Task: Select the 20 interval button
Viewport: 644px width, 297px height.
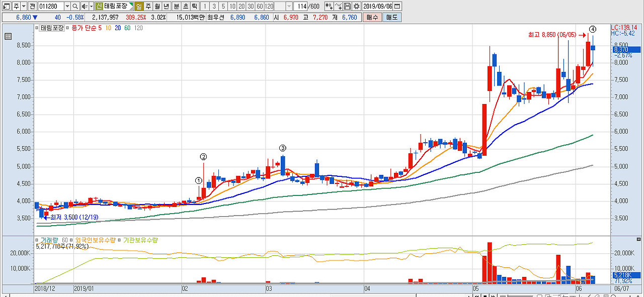Action: click(242, 7)
